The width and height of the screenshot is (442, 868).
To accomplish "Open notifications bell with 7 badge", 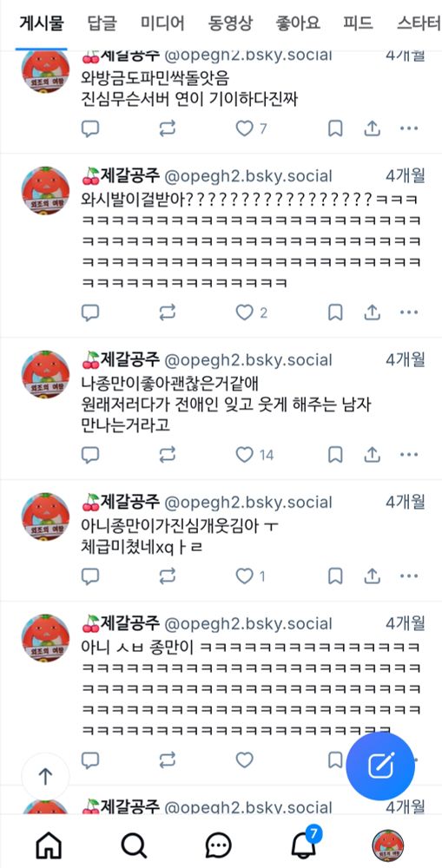I will click(x=306, y=843).
